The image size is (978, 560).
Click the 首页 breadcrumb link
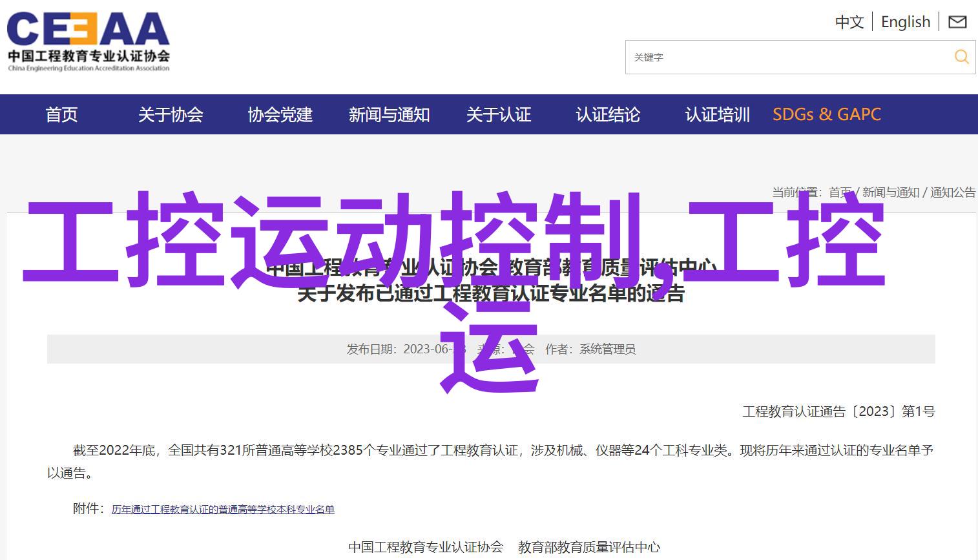[x=840, y=192]
